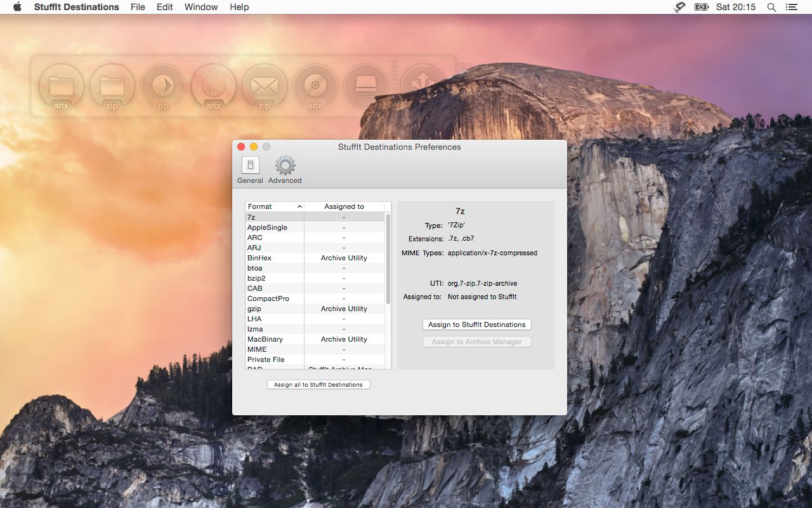Select the BinHex format row
The image size is (812, 508).
[315, 258]
